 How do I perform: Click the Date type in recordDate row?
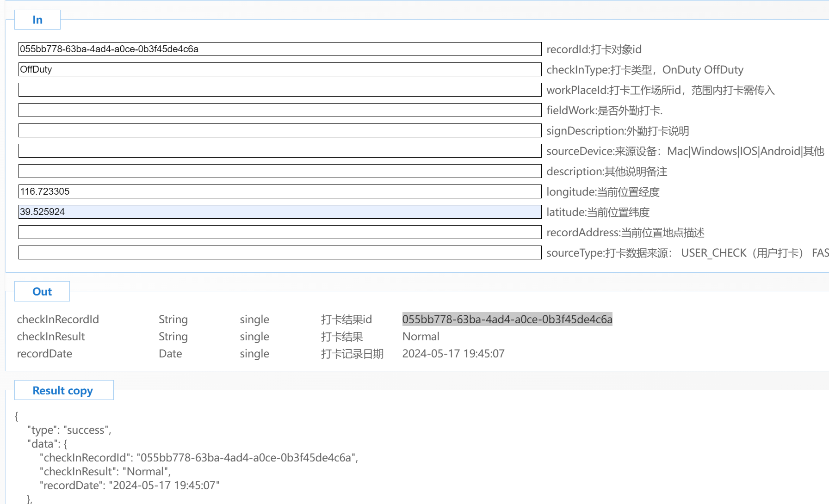coord(170,354)
